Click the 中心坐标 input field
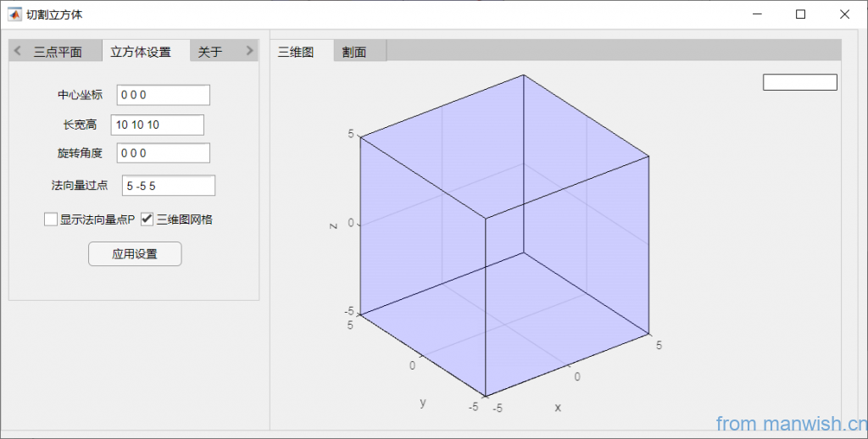Image resolution: width=868 pixels, height=439 pixels. 163,95
